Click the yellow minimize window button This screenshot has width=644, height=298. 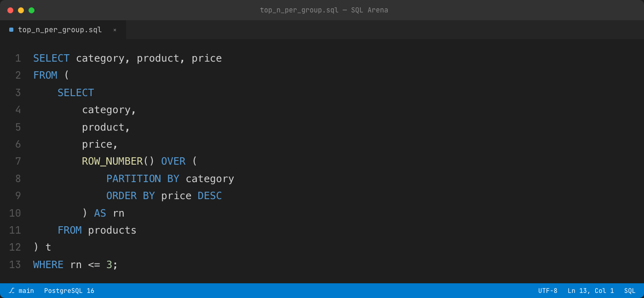21,10
